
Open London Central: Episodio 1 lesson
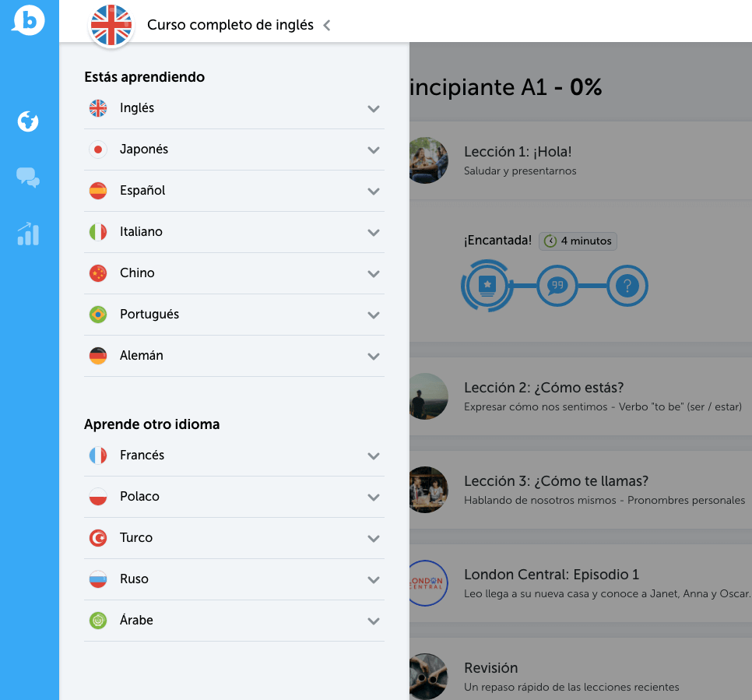pos(551,575)
